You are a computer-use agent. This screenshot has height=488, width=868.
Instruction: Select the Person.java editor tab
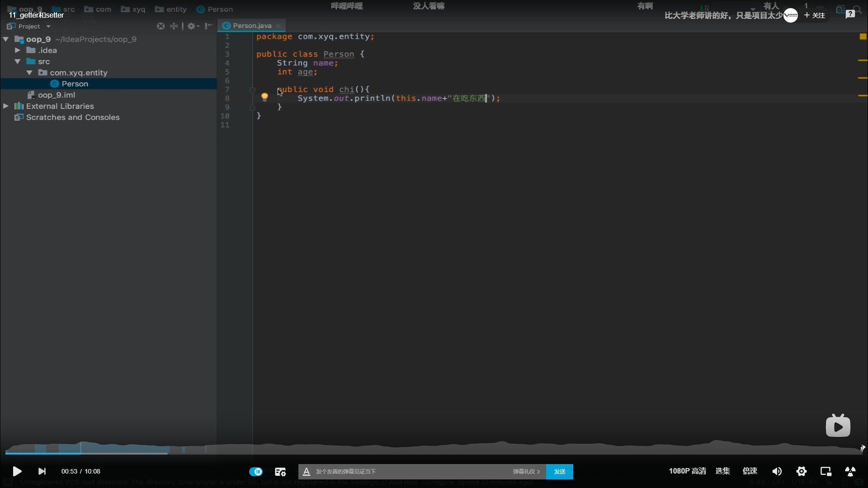[252, 26]
